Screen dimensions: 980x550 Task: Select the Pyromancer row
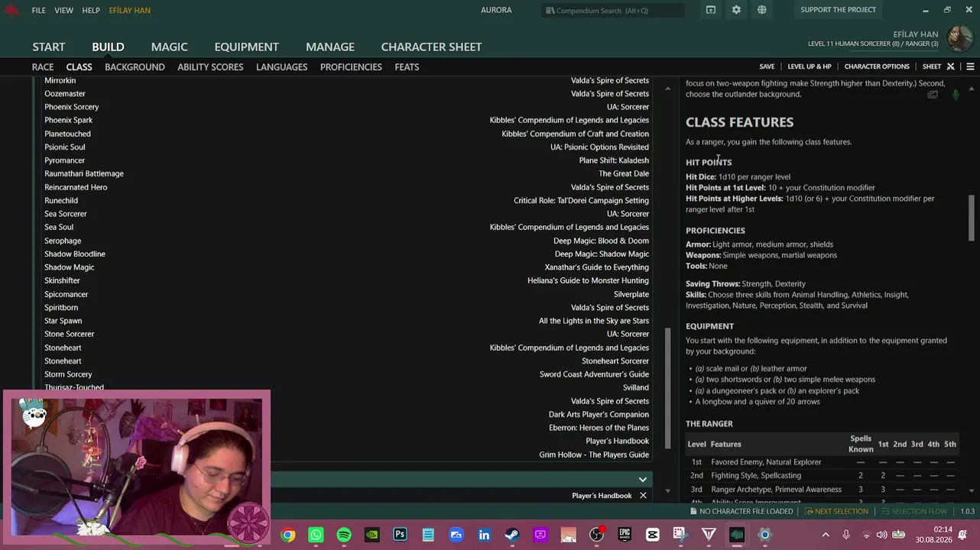point(347,160)
